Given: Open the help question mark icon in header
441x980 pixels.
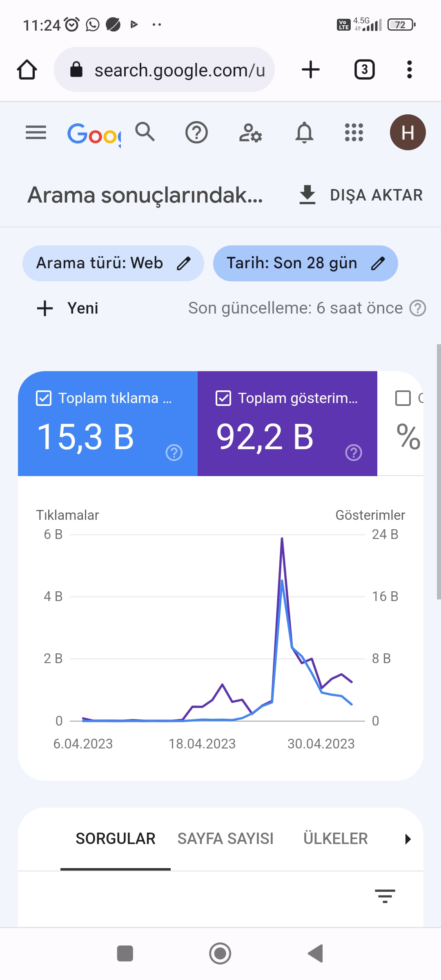Looking at the screenshot, I should pyautogui.click(x=196, y=133).
